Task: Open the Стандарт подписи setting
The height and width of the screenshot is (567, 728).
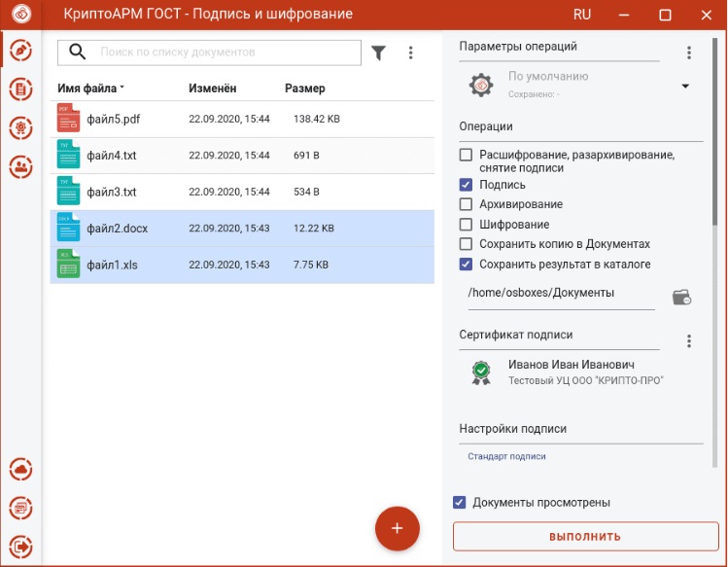Action: coord(506,456)
